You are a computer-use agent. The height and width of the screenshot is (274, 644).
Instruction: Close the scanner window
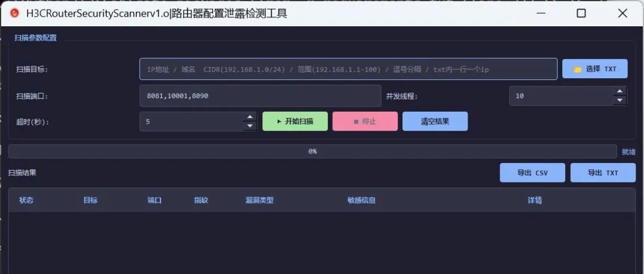click(623, 14)
